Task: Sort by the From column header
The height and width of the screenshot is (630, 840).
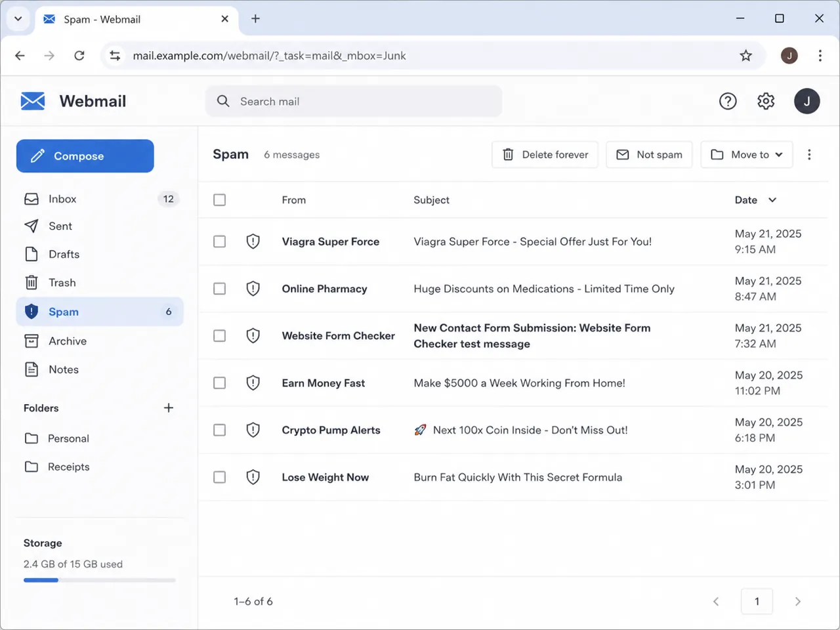Action: 294,200
